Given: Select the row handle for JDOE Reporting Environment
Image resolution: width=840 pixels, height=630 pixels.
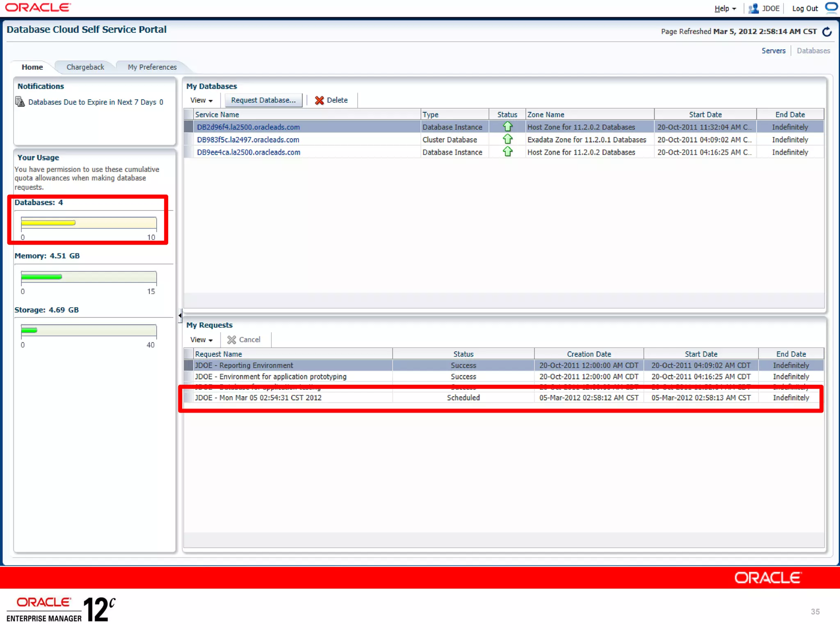Looking at the screenshot, I should pyautogui.click(x=189, y=365).
